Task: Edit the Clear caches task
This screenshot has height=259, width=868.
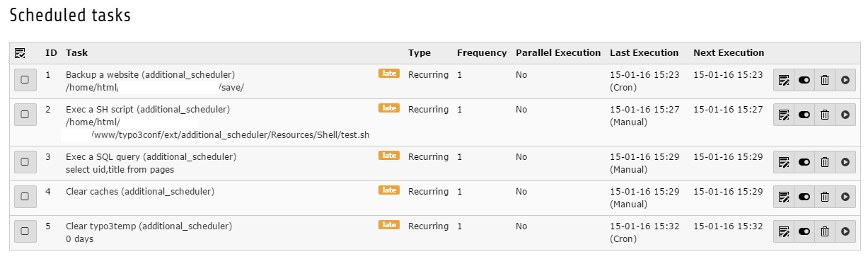Action: pyautogui.click(x=784, y=197)
